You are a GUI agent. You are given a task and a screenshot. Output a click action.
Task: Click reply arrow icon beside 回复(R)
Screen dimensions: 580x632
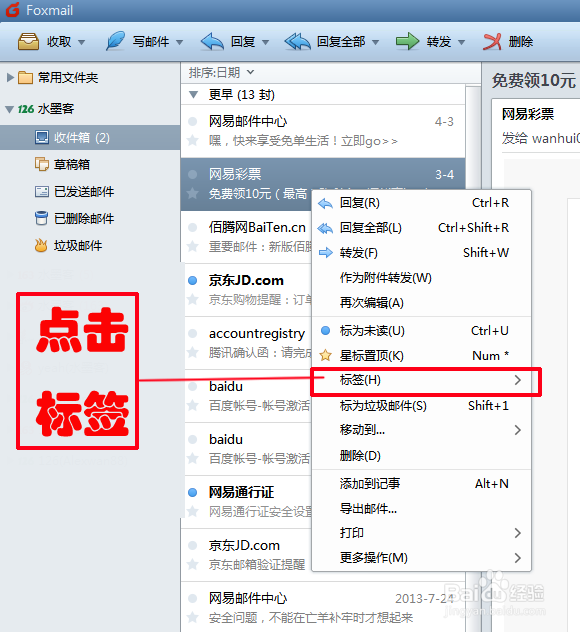tap(325, 204)
